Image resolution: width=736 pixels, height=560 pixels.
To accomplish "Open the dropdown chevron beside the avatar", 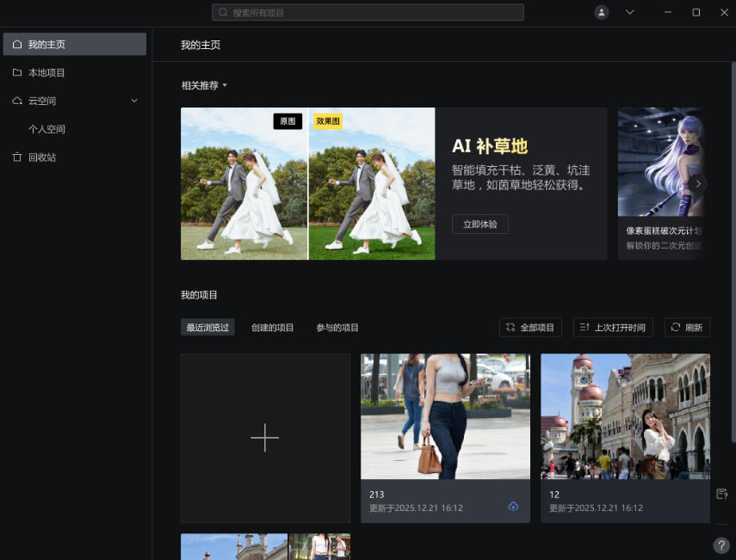I will (629, 12).
